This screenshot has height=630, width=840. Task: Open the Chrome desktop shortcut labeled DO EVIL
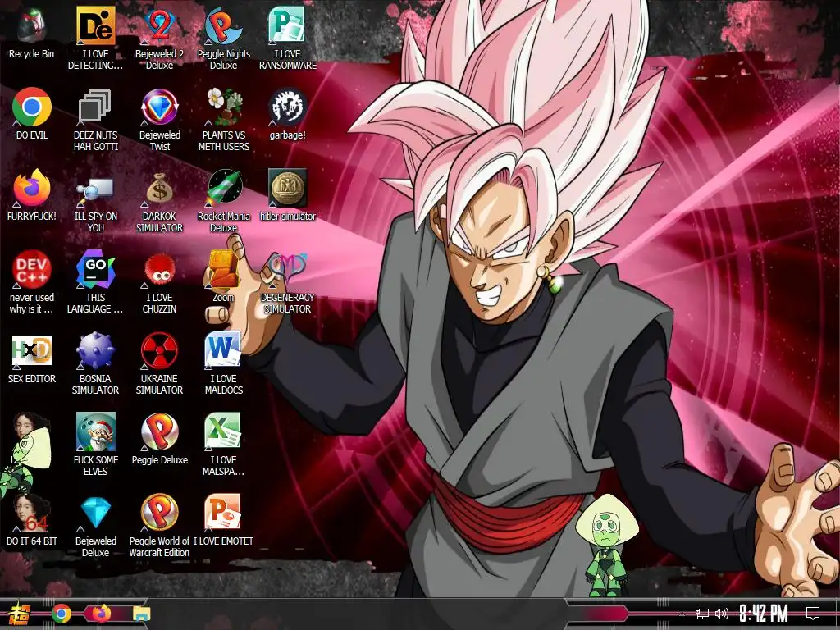click(x=32, y=114)
